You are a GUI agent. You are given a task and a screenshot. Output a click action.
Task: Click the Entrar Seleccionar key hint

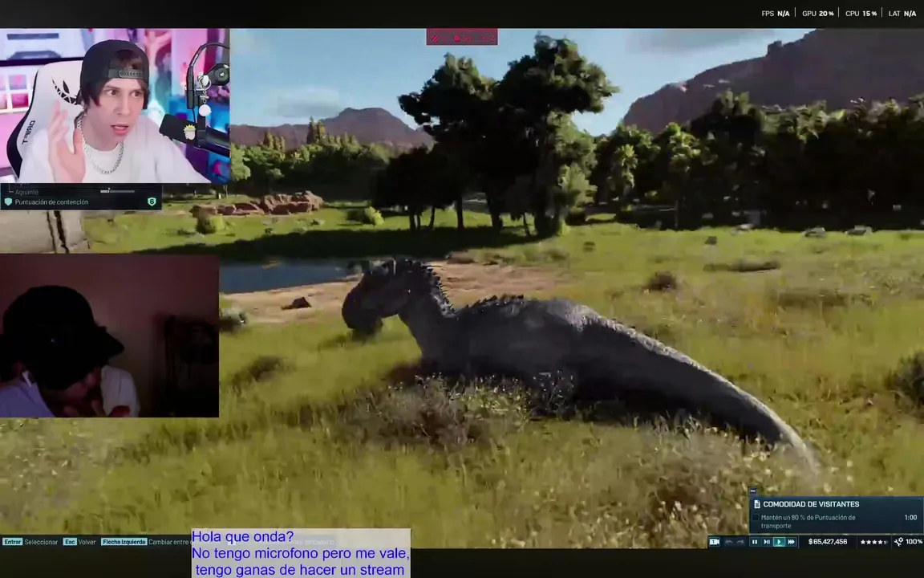(30, 541)
